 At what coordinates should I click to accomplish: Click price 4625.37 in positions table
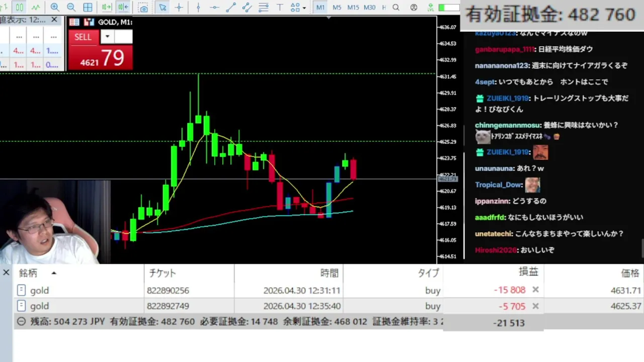pyautogui.click(x=625, y=306)
